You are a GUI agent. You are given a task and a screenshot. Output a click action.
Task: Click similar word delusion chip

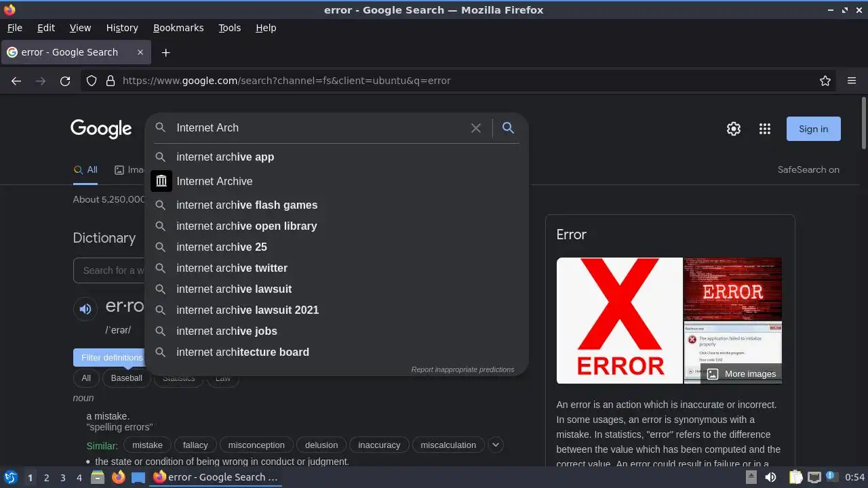pos(321,445)
